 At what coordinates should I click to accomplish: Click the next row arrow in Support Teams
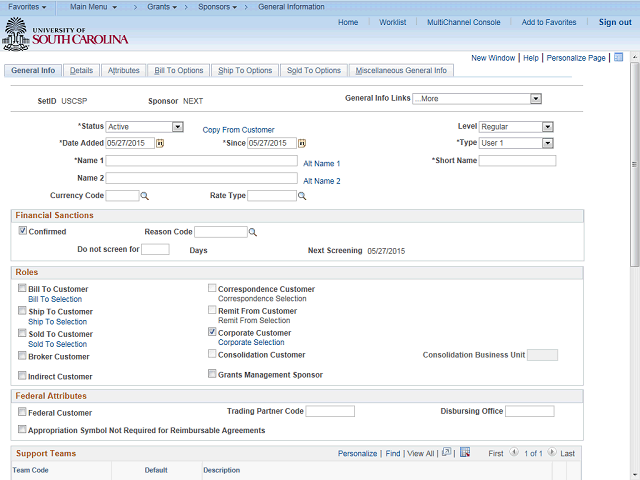553,453
